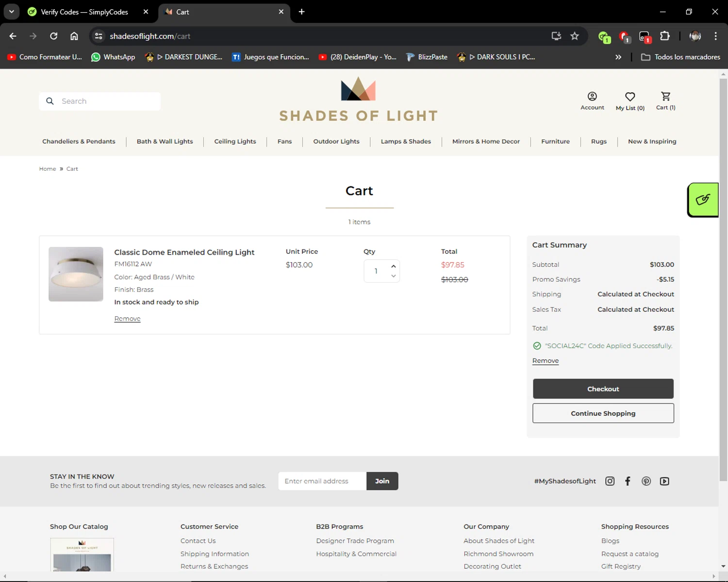728x582 pixels.
Task: Open WhatsApp bookmark
Action: point(114,57)
